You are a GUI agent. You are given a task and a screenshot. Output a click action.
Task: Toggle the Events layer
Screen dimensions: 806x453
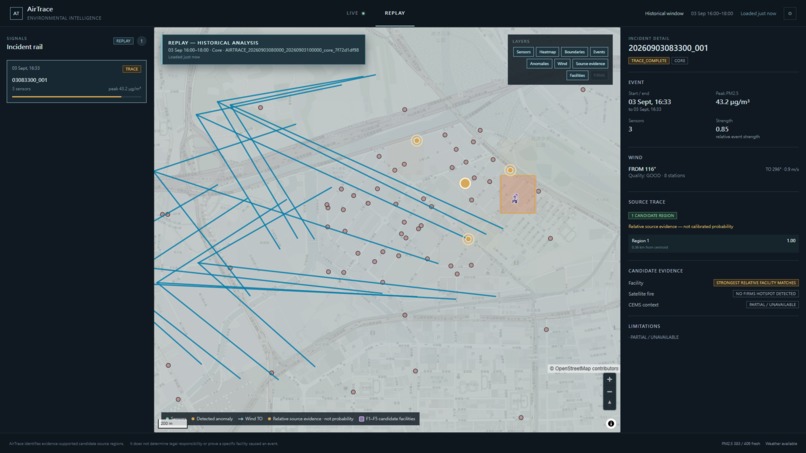pos(598,52)
